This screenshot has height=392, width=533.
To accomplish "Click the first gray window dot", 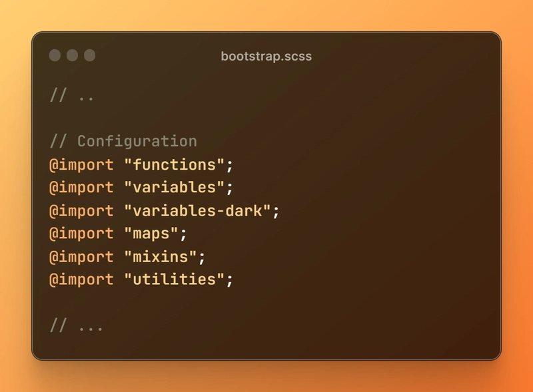I will [55, 55].
